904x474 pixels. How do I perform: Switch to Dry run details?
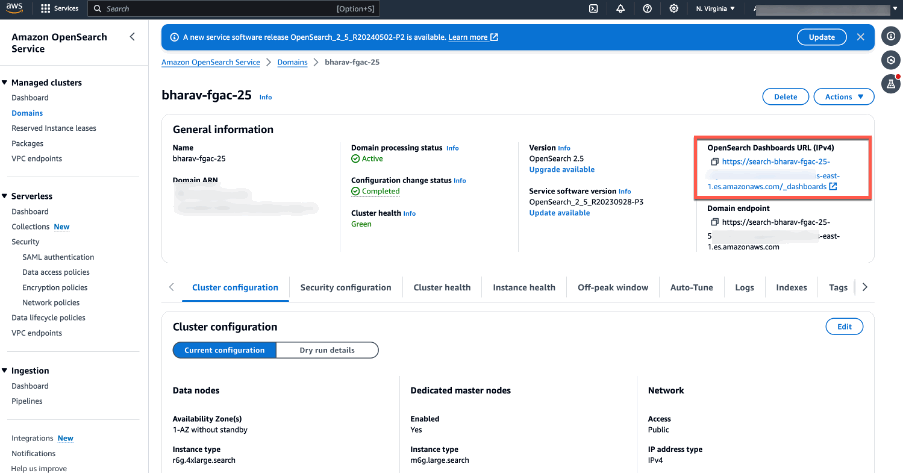click(327, 350)
